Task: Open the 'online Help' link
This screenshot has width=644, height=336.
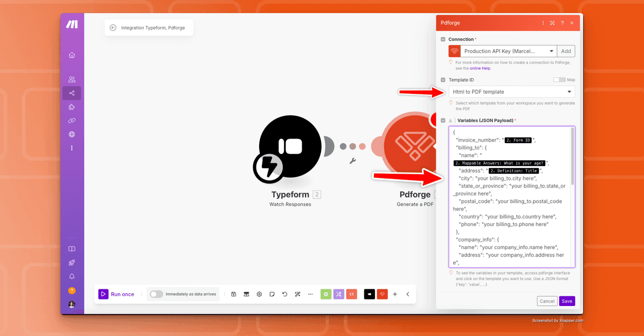Action: click(480, 68)
